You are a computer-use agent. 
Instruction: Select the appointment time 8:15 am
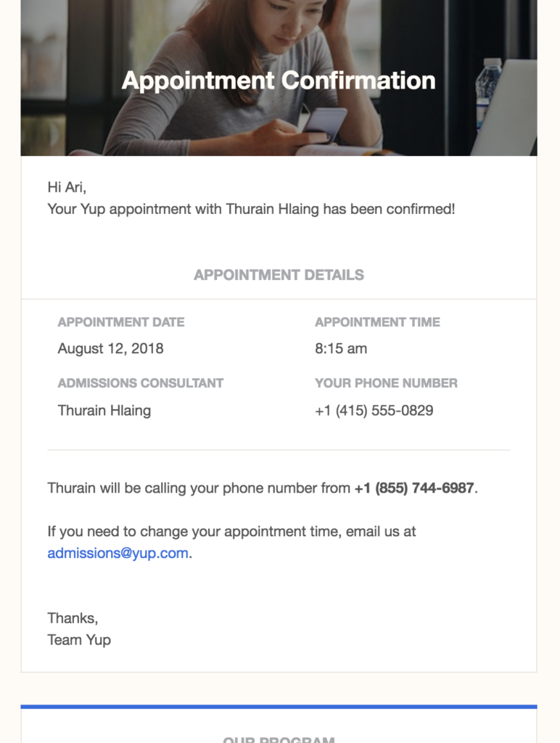point(341,348)
